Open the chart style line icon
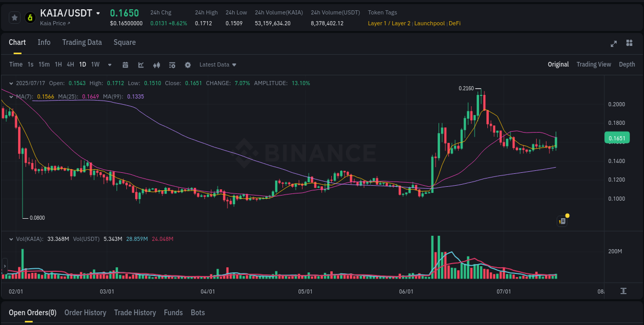644x325 pixels. point(141,64)
